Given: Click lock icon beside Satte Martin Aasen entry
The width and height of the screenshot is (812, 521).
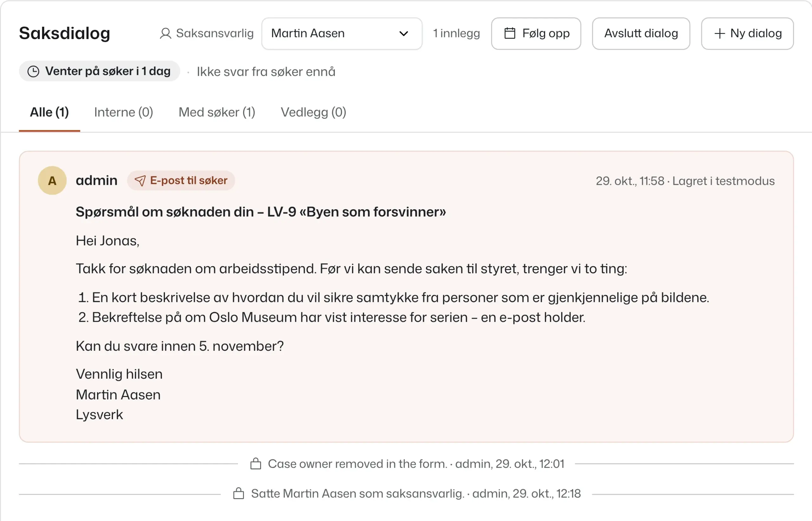Looking at the screenshot, I should pyautogui.click(x=239, y=494).
